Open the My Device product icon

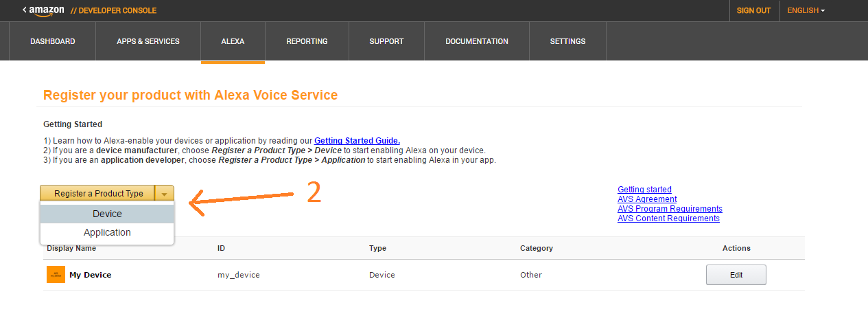click(x=56, y=275)
